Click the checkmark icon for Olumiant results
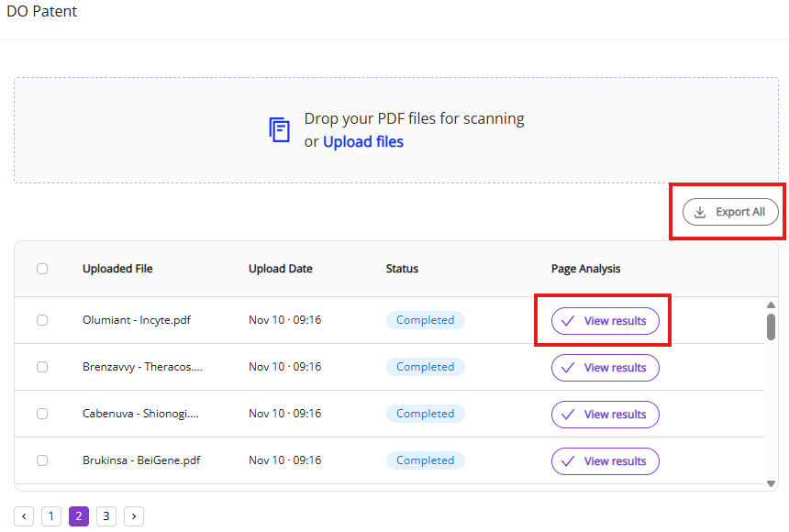Screen dimensions: 789x532 point(568,321)
